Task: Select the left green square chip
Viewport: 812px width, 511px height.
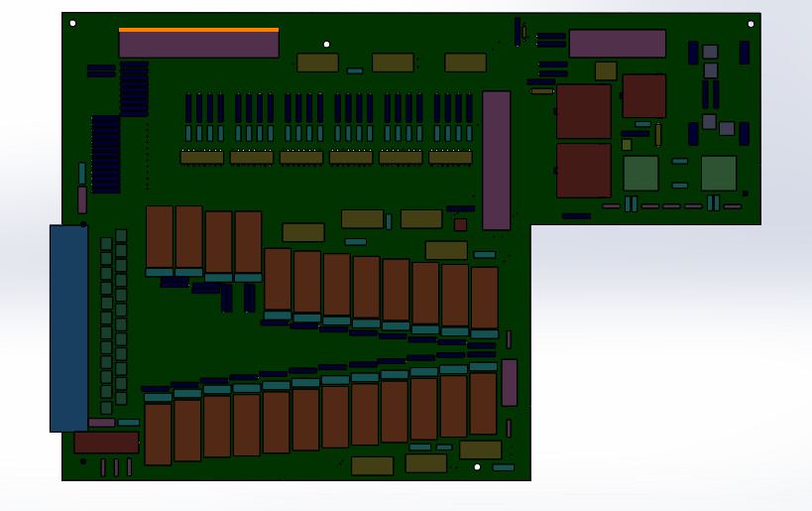Action: click(641, 173)
